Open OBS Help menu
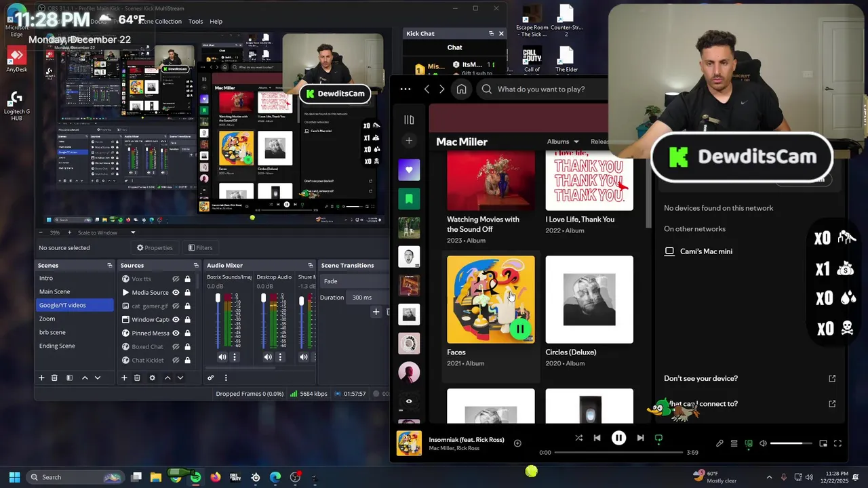868x488 pixels. pos(216,21)
